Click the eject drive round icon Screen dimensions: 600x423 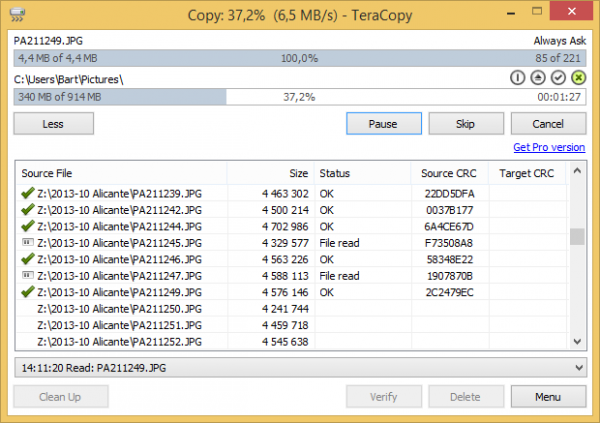[x=538, y=78]
